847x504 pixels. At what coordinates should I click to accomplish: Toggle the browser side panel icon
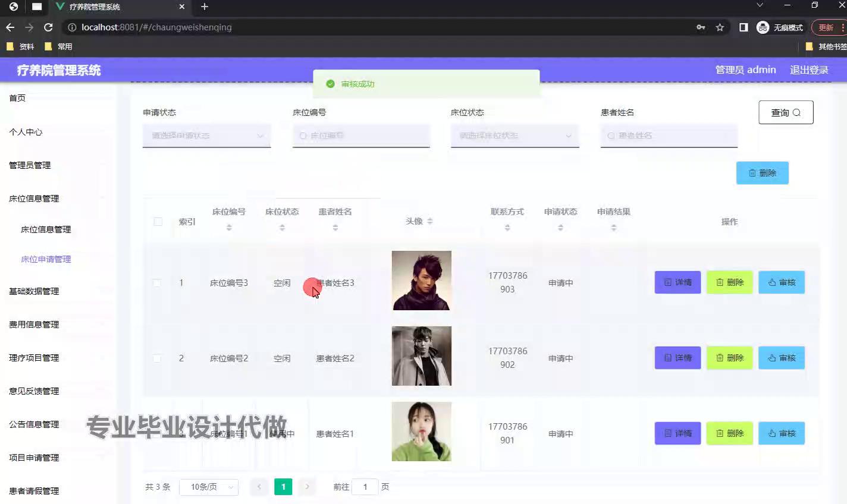point(744,27)
